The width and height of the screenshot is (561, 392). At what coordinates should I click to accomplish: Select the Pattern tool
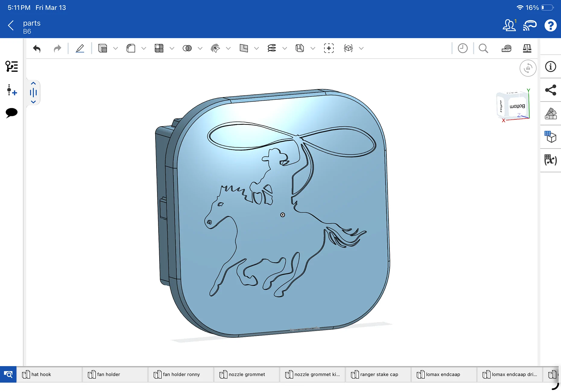pyautogui.click(x=159, y=48)
